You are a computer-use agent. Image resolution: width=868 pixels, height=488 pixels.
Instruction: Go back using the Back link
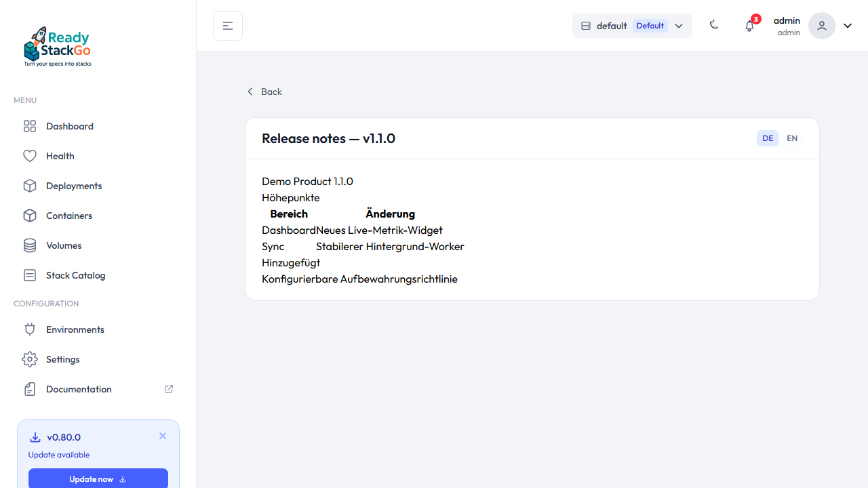coord(264,91)
